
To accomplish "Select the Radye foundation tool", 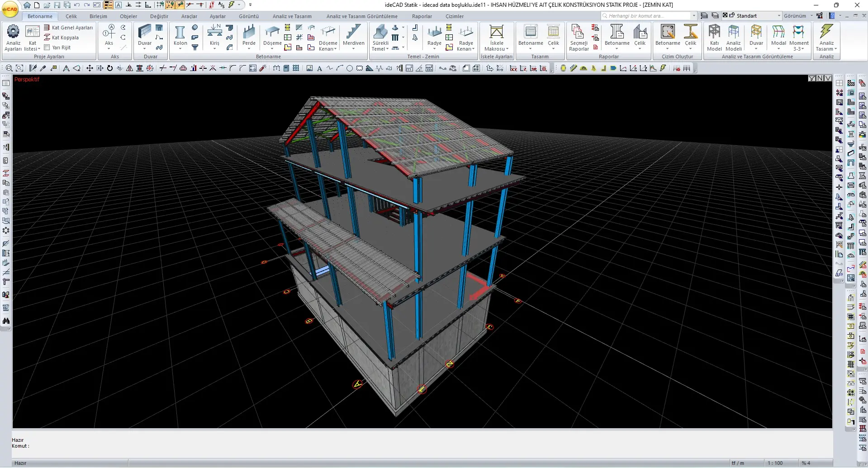I will (434, 35).
